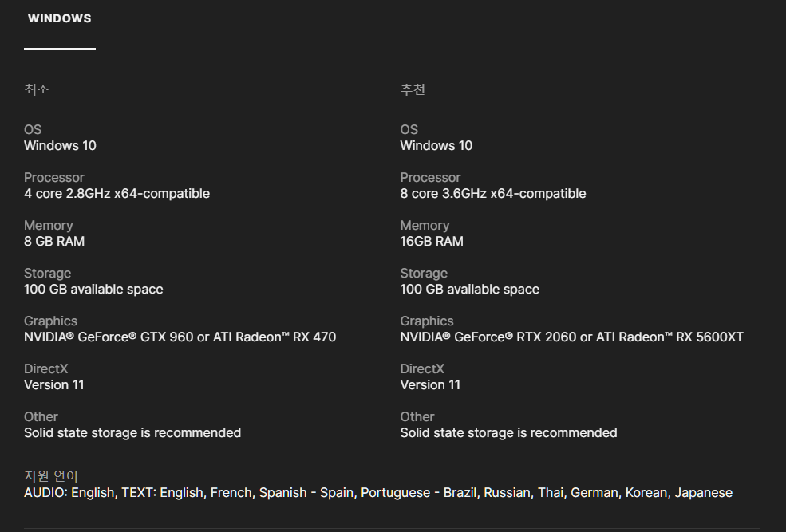This screenshot has height=532, width=786.
Task: Click minimum Solid state storage note
Action: click(132, 433)
